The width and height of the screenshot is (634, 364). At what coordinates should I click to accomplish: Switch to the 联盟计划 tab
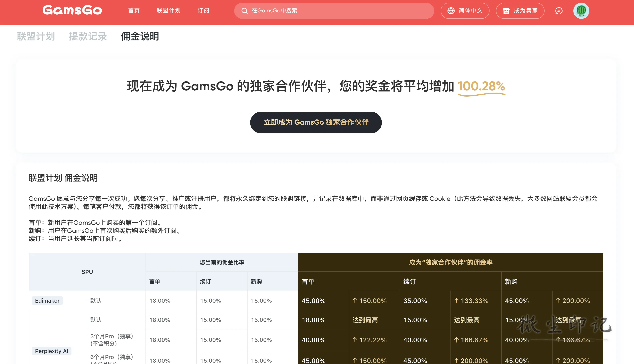point(36,36)
